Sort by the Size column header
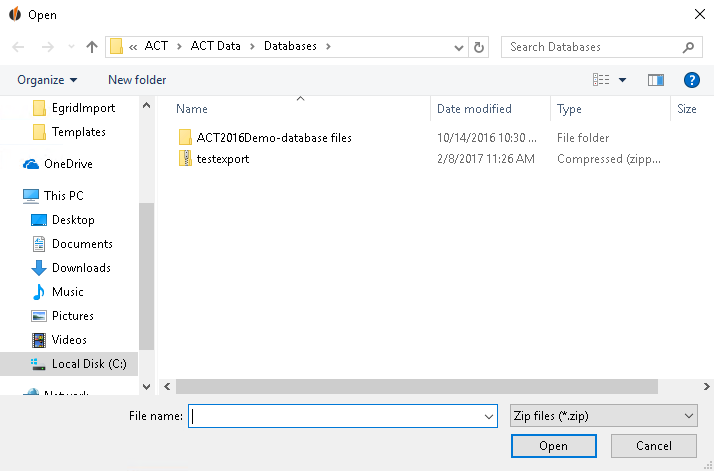This screenshot has height=471, width=714. [687, 109]
